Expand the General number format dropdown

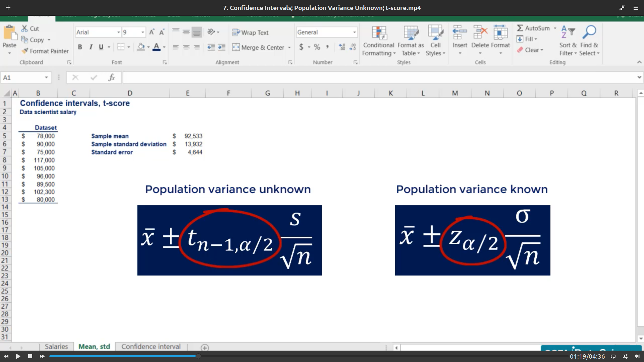coord(354,32)
